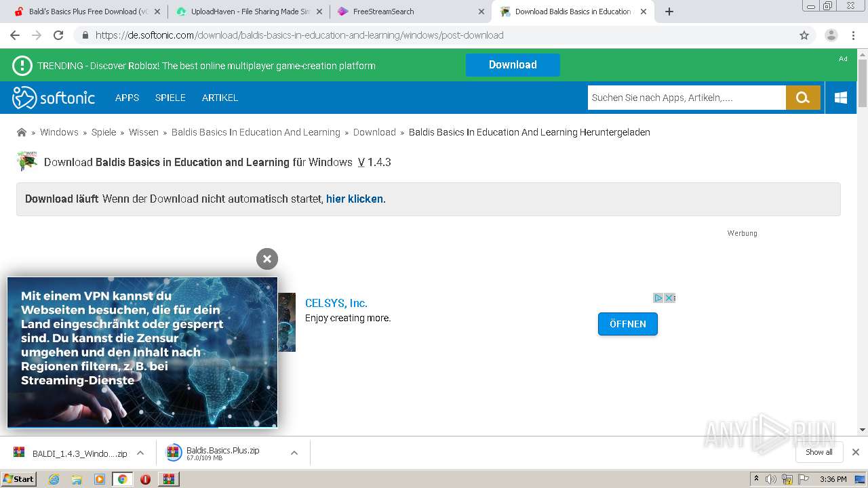Click the blue Download button in banner
Screen dimensions: 868x488
pyautogui.click(x=513, y=65)
